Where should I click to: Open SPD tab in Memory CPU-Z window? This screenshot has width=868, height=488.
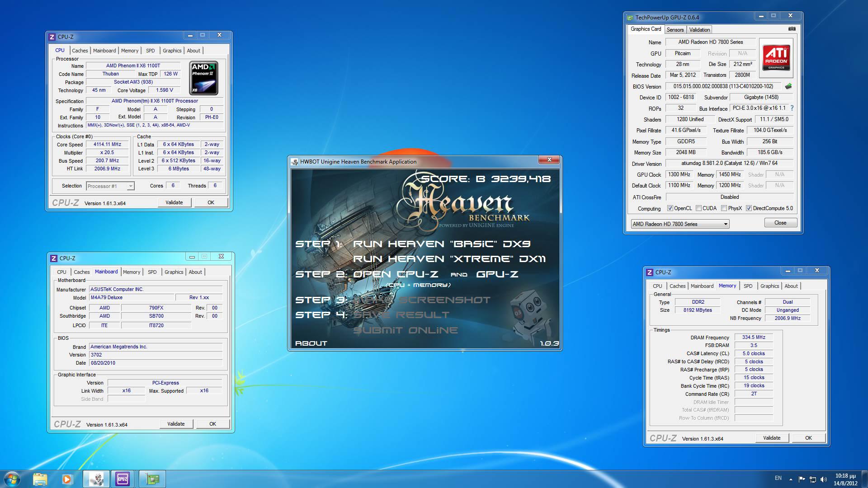(748, 286)
